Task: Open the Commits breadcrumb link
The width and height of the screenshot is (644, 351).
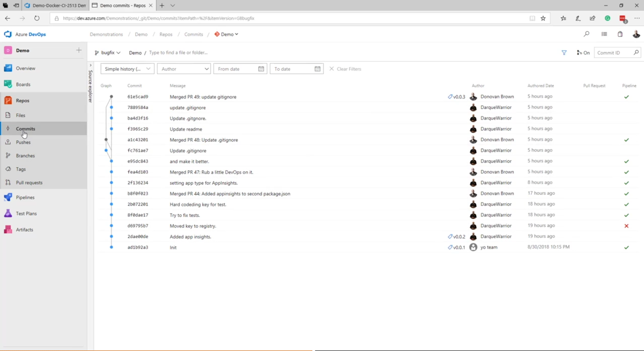Action: 194,34
